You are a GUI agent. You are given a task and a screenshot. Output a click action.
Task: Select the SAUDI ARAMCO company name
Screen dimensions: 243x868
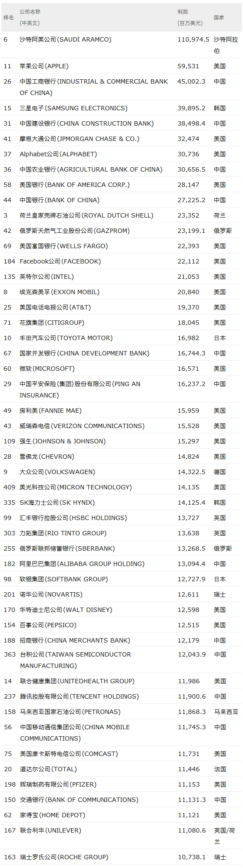[66, 39]
